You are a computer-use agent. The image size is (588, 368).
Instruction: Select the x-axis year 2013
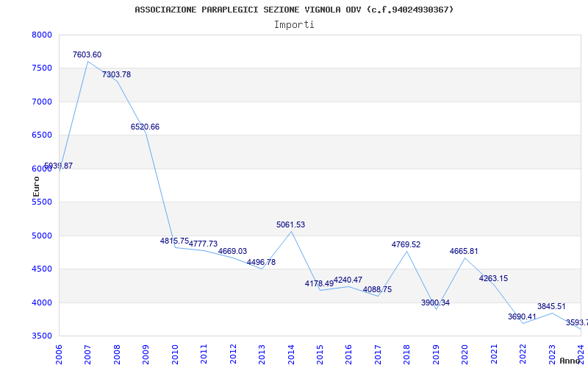pos(262,355)
